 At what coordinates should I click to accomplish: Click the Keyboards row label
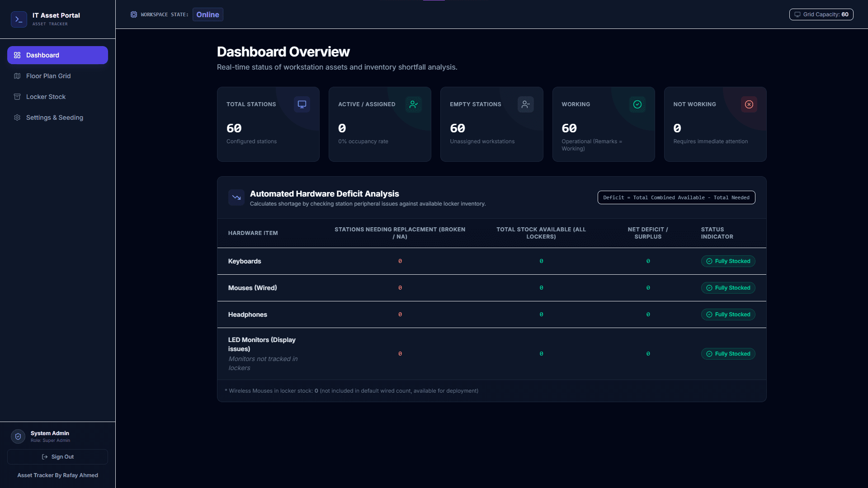click(x=245, y=261)
